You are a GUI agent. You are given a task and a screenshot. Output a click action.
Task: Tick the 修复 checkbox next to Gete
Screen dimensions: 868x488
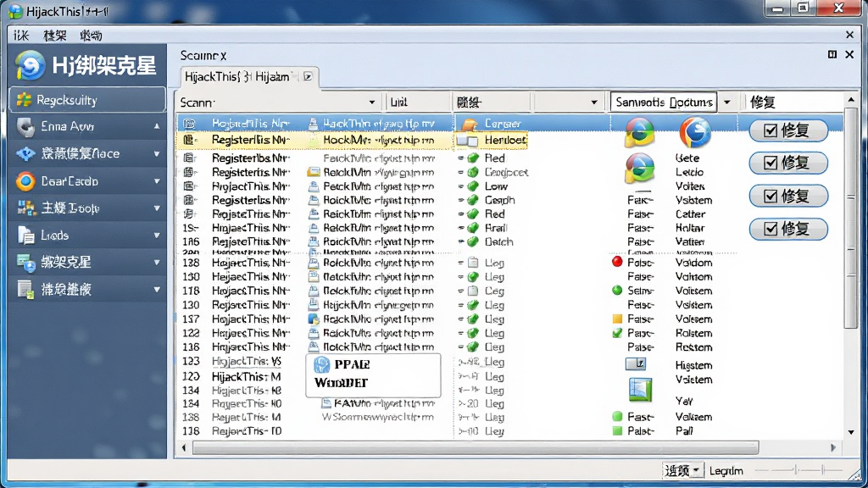point(771,163)
